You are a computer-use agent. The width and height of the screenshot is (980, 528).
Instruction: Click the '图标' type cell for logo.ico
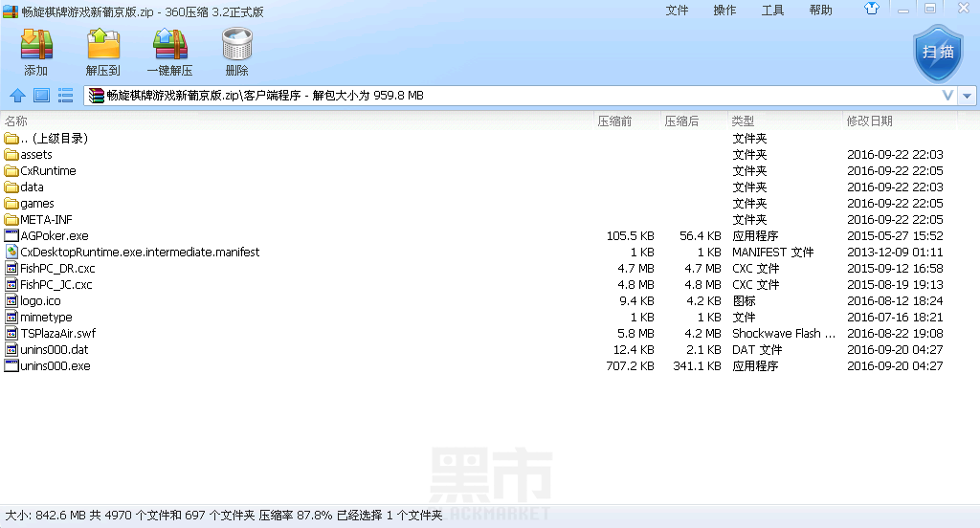pos(744,300)
